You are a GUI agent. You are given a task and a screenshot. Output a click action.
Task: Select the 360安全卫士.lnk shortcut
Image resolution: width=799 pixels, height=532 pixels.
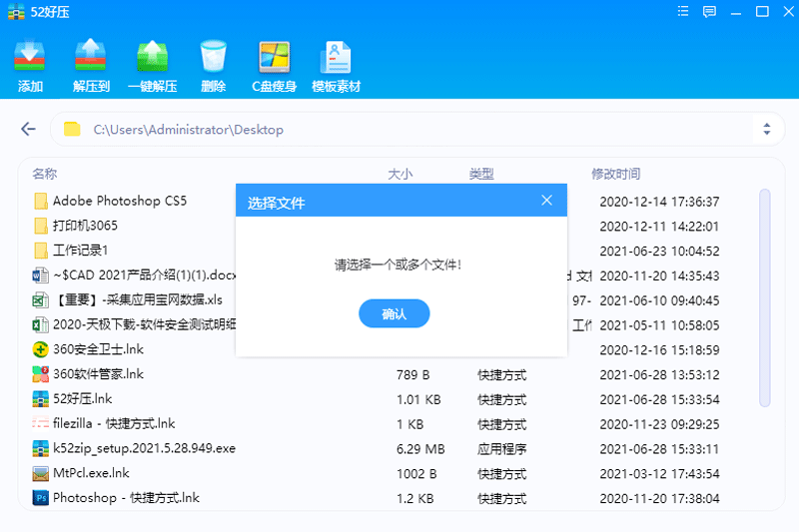pyautogui.click(x=98, y=349)
